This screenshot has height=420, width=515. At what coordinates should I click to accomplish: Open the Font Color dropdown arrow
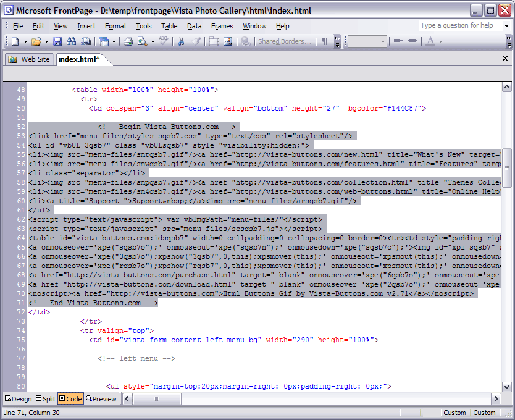click(440, 41)
